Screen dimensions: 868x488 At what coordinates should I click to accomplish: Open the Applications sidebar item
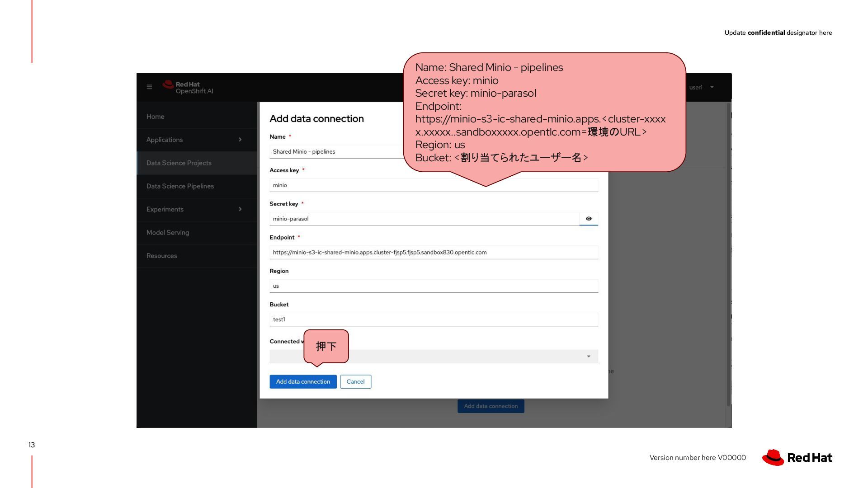(x=197, y=140)
